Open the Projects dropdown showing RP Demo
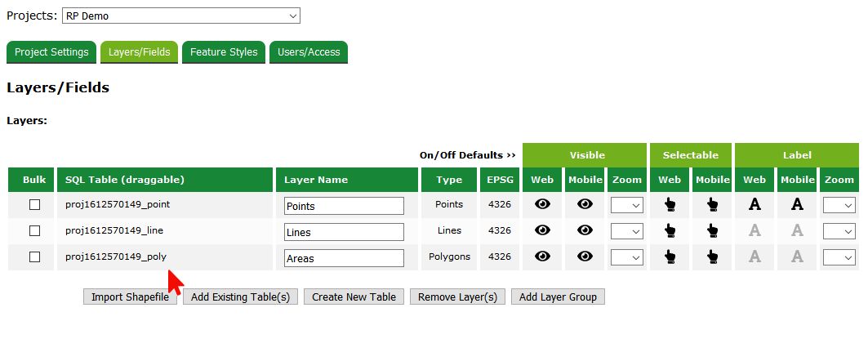Image resolution: width=868 pixels, height=339 pixels. coord(181,16)
